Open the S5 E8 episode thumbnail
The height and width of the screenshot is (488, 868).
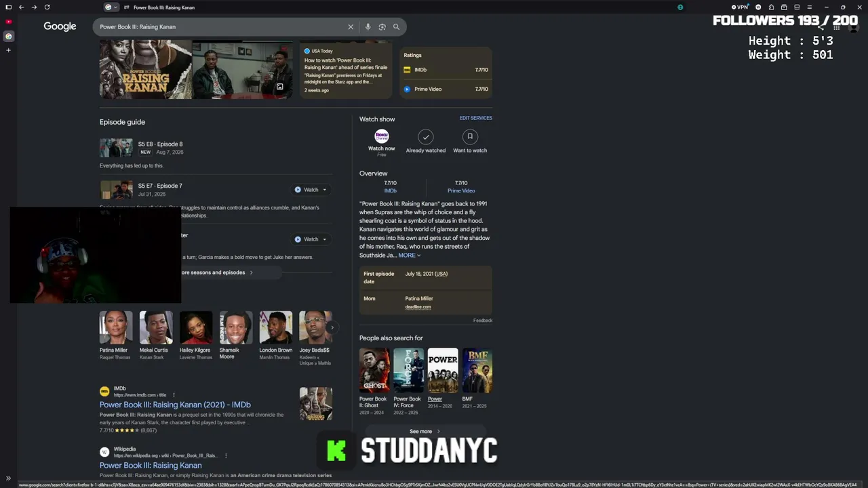coord(116,148)
